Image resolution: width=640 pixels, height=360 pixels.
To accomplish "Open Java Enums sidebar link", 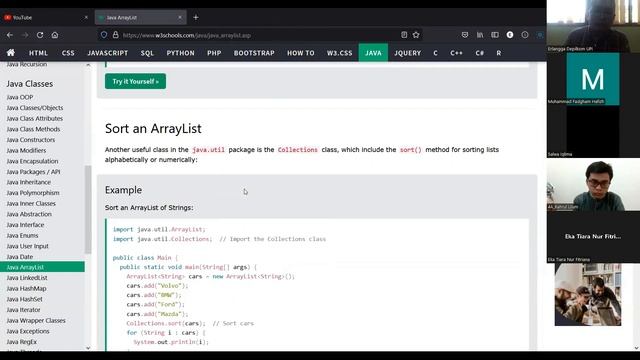I will pos(22,236).
